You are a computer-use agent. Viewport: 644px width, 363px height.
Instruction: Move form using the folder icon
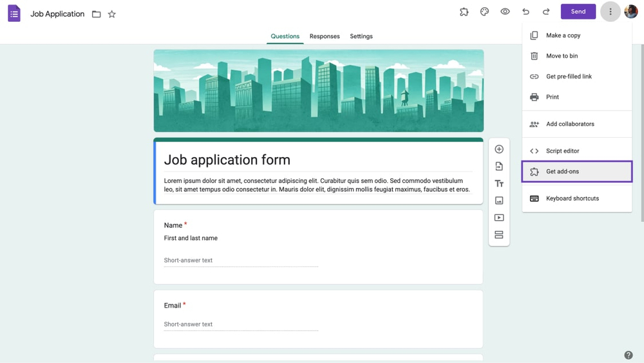(97, 14)
